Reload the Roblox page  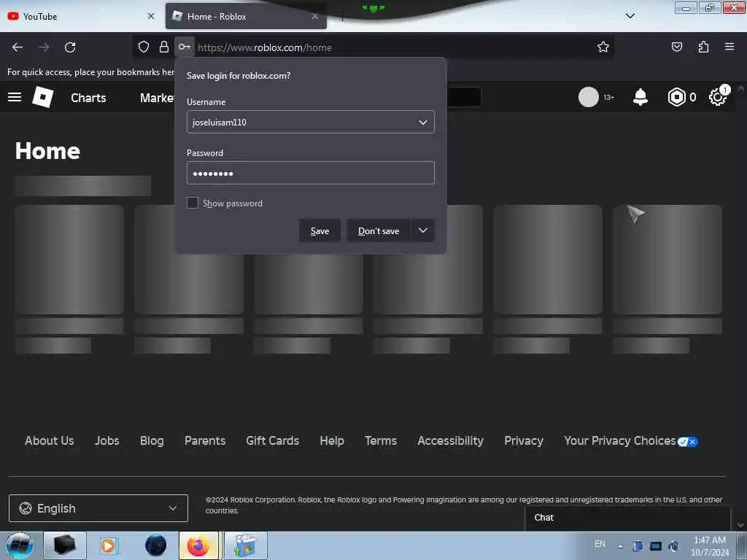[x=70, y=47]
